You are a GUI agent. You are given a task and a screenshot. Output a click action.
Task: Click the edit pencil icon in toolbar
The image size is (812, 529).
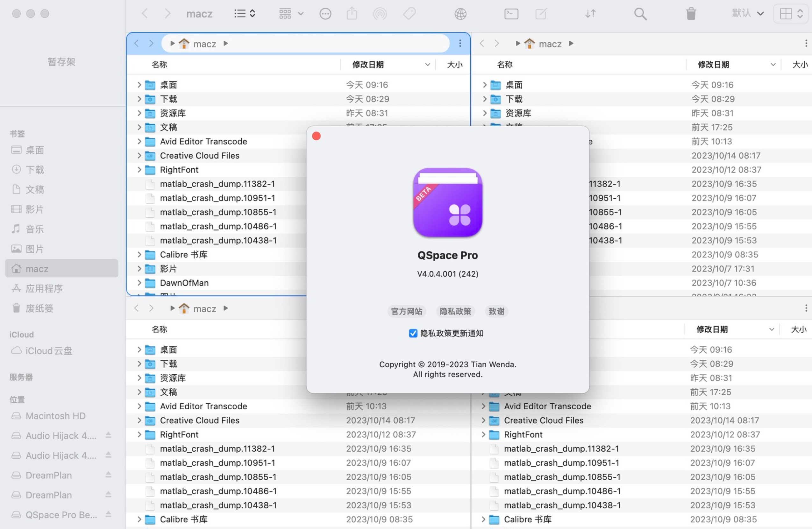pyautogui.click(x=541, y=14)
